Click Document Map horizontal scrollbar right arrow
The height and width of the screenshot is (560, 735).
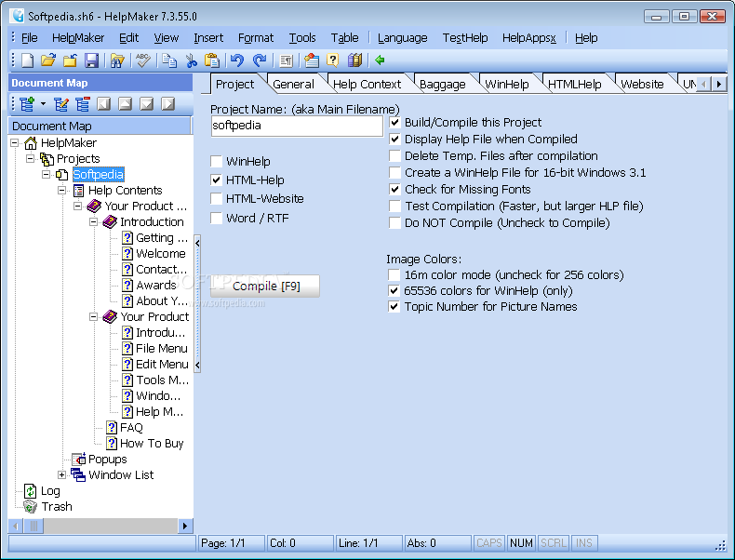tap(186, 526)
